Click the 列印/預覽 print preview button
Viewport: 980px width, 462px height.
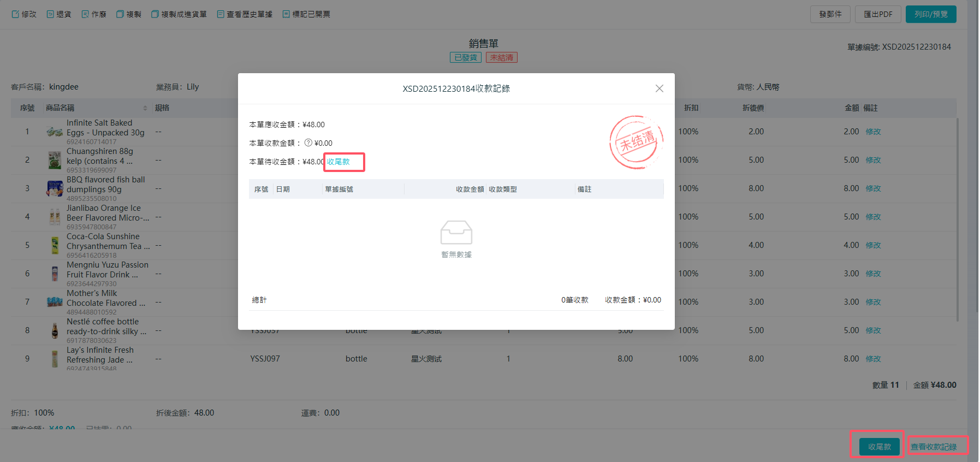[x=930, y=14]
